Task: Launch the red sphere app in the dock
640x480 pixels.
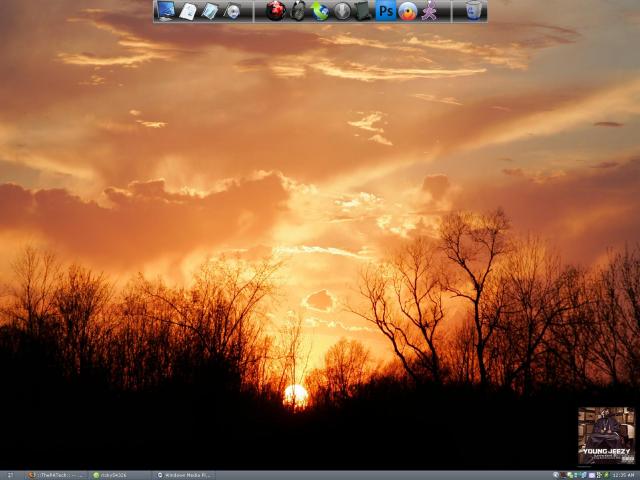Action: 276,11
